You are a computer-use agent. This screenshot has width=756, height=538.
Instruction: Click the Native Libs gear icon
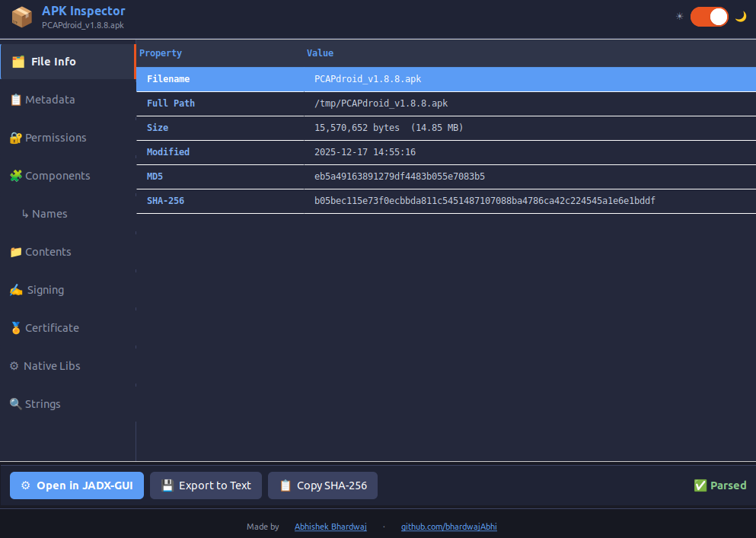click(14, 366)
